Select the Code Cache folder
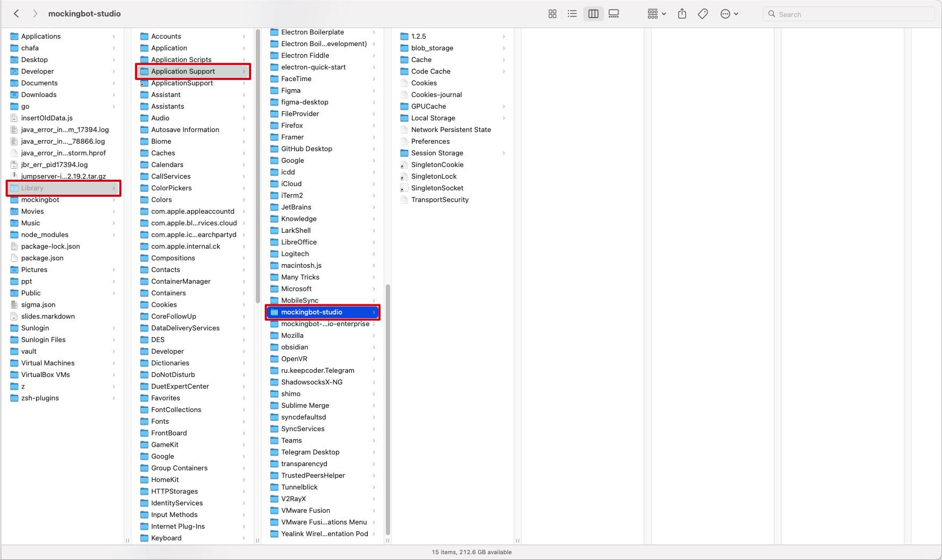This screenshot has width=942, height=560. click(x=453, y=71)
